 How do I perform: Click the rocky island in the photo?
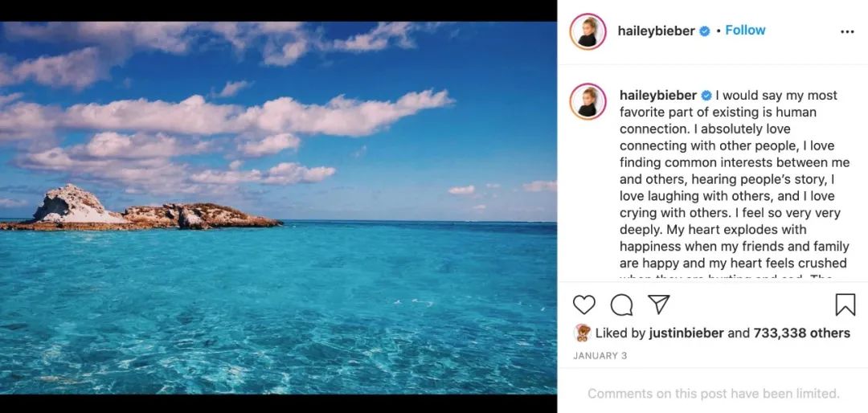pyautogui.click(x=141, y=209)
